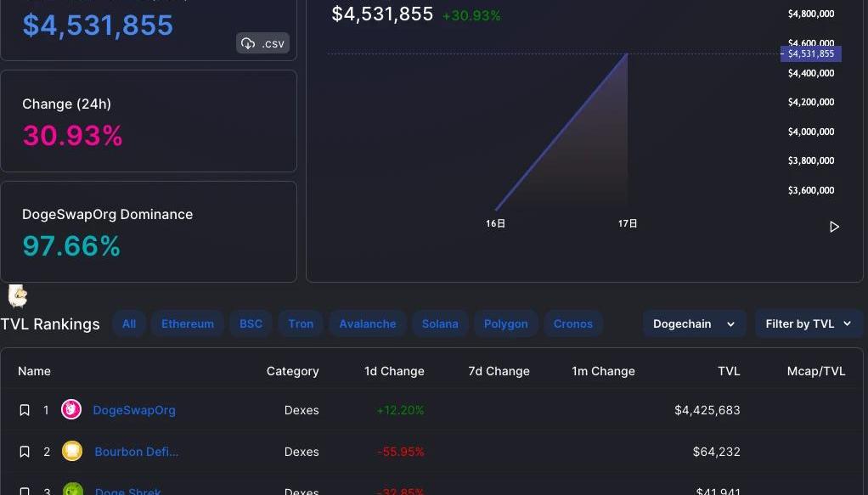Viewport: 868px width, 495px height.
Task: Click the -55.95% 1d change value
Action: click(401, 452)
